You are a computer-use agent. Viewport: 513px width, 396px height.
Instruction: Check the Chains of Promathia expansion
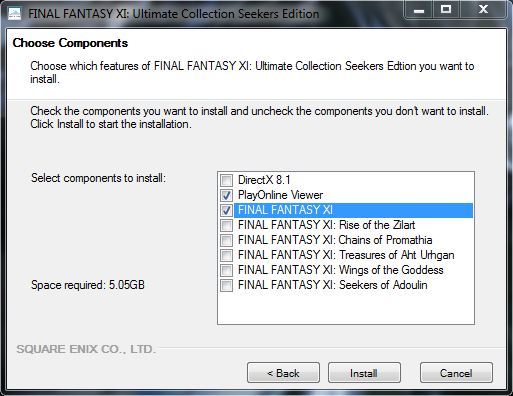226,240
